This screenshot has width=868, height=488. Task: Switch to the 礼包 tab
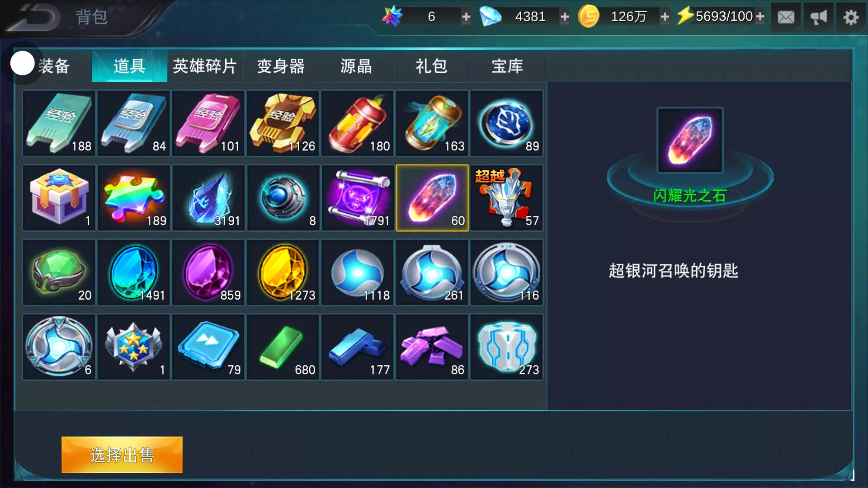[x=432, y=66]
